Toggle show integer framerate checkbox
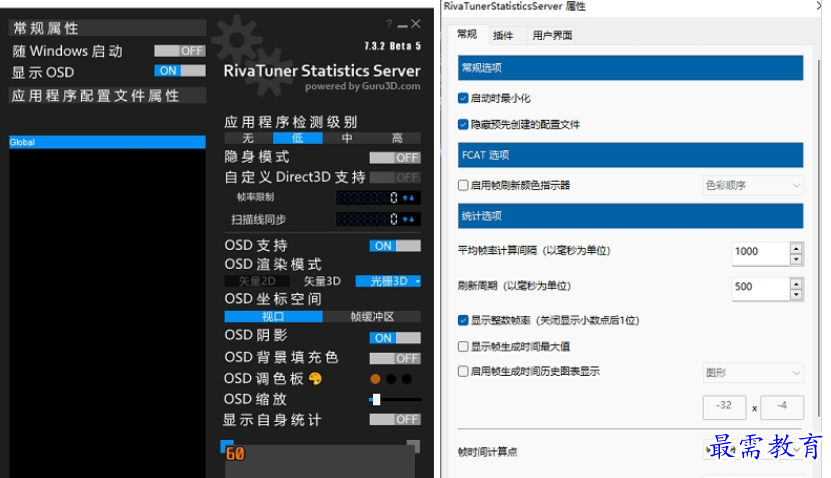 463,320
